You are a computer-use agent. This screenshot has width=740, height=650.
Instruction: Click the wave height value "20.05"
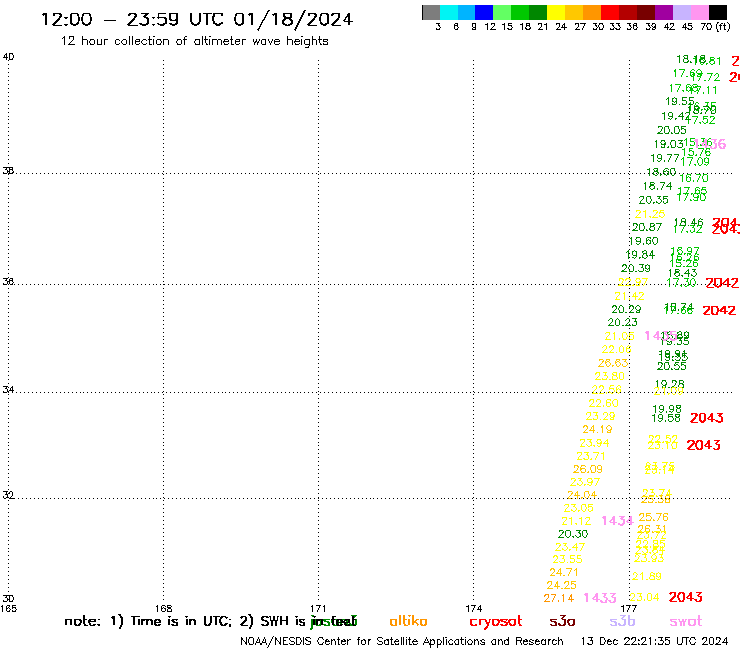(672, 130)
